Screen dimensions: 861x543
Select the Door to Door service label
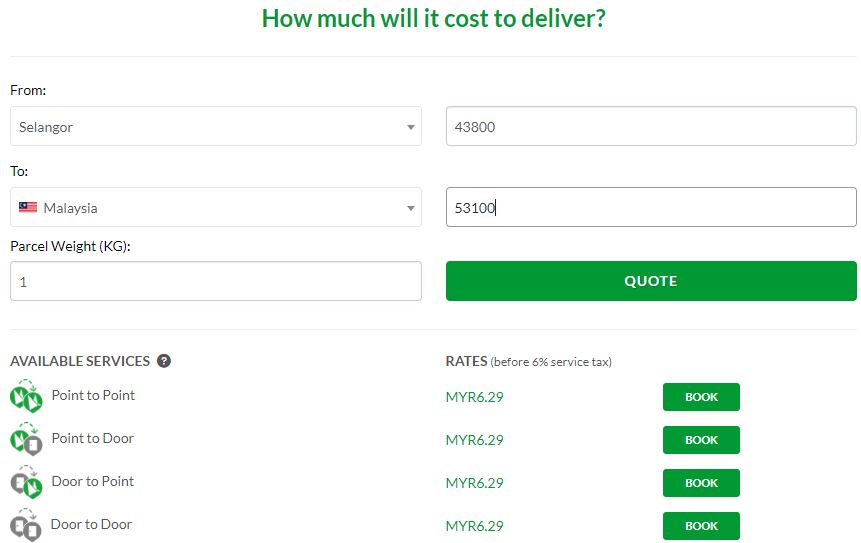91,524
